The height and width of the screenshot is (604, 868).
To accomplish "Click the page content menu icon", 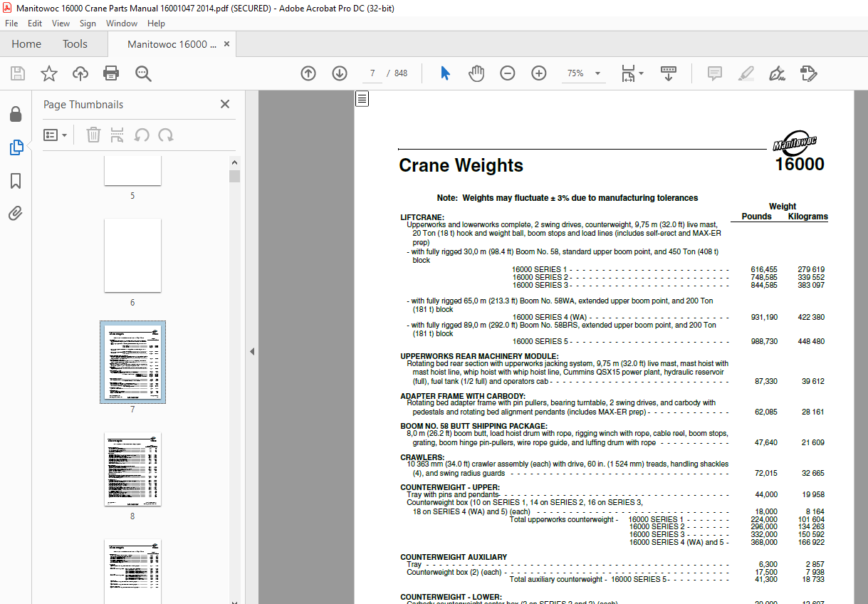I will coord(362,98).
